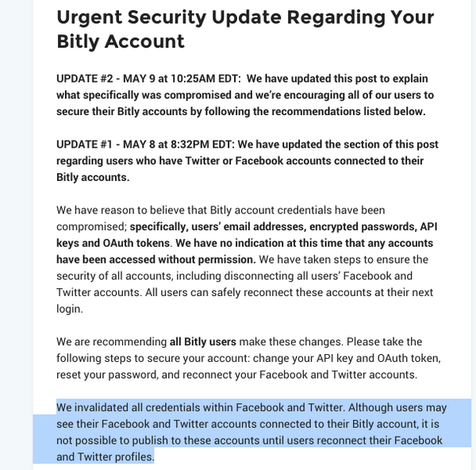
Task: Click the phrase 'recommendations listed below.'
Action: pos(348,111)
